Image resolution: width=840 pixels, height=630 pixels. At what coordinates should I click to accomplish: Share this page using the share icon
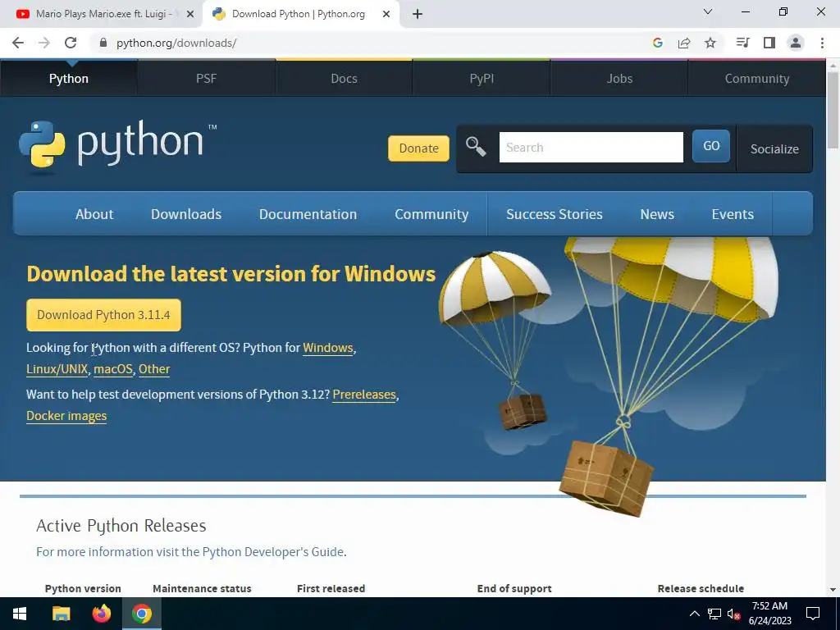684,43
